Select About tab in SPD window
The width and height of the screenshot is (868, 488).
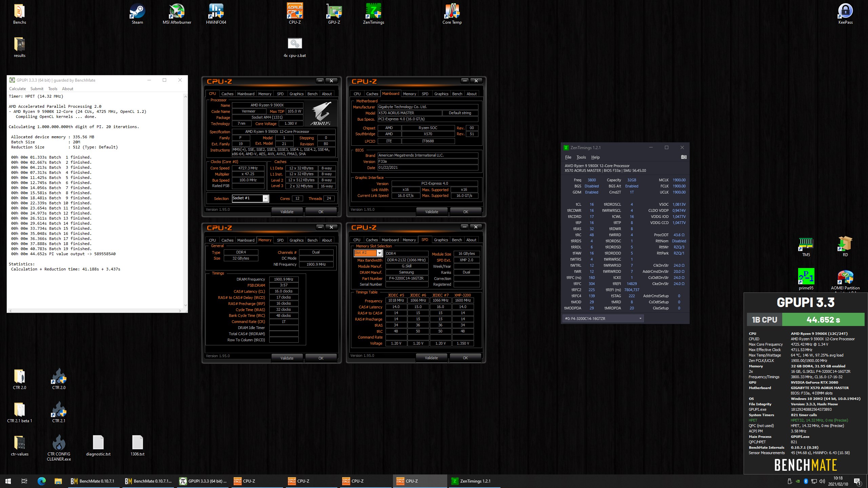click(471, 240)
